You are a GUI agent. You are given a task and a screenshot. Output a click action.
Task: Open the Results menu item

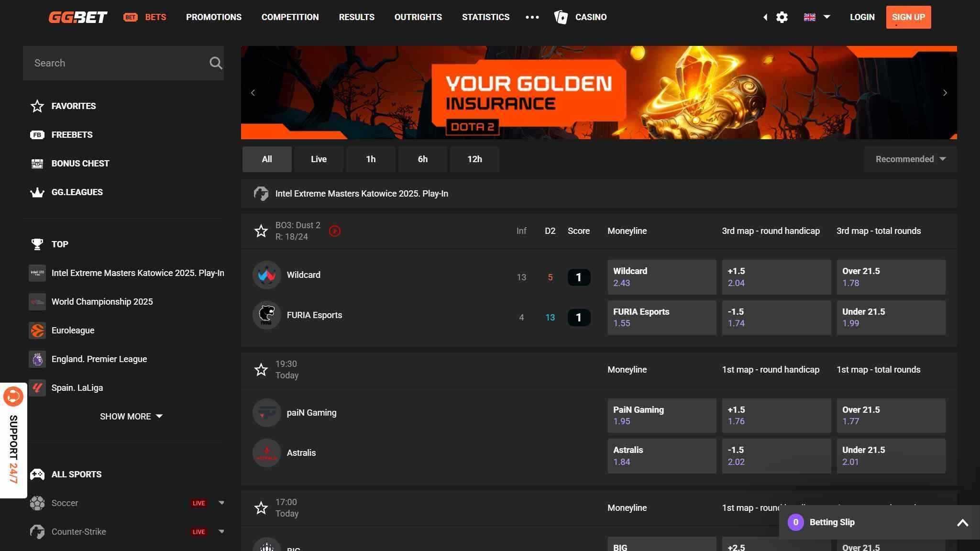coord(356,17)
